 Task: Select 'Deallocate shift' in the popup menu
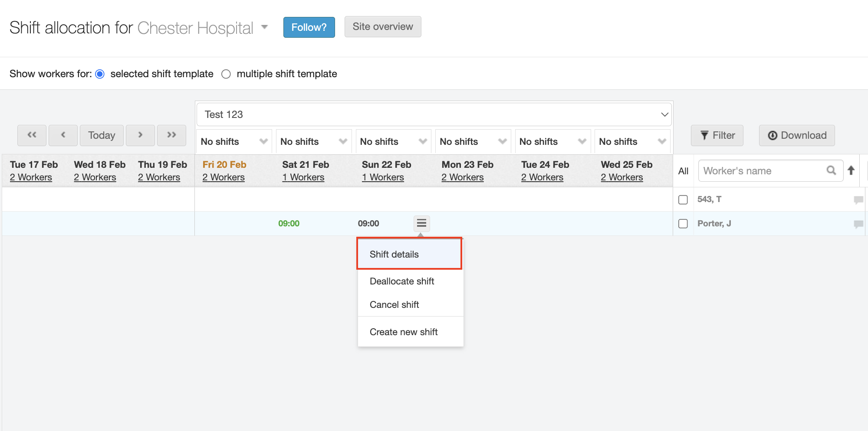(x=402, y=281)
